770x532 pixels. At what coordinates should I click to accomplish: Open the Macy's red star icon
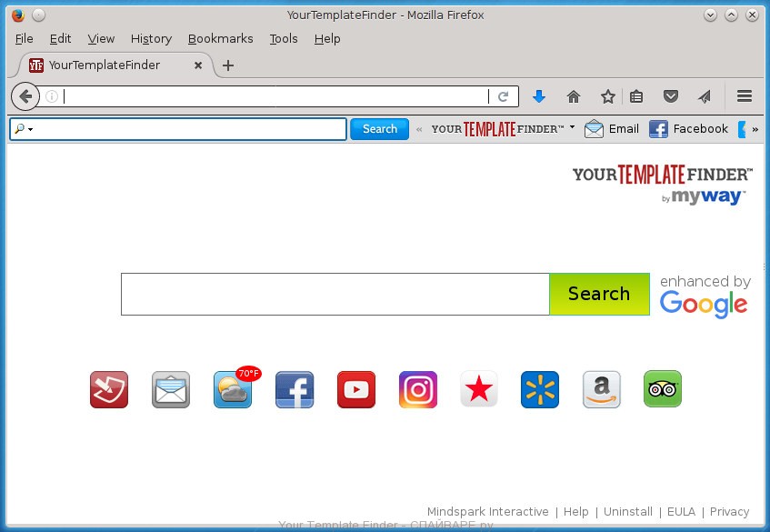coord(478,389)
